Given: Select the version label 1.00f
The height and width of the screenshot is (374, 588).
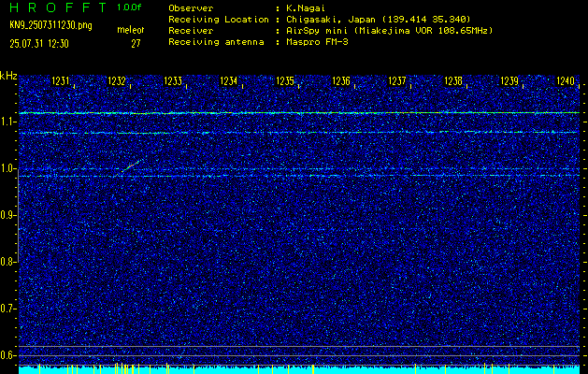Looking at the screenshot, I should point(129,7).
